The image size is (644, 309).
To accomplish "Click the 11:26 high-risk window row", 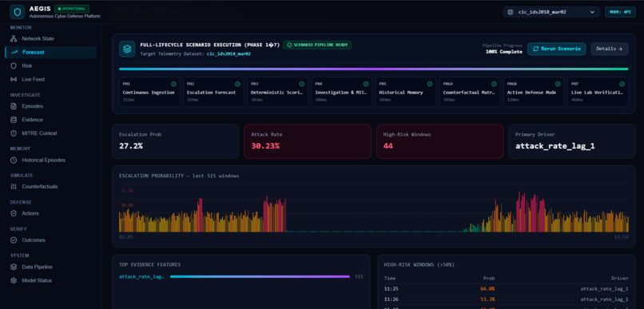I will [506, 299].
